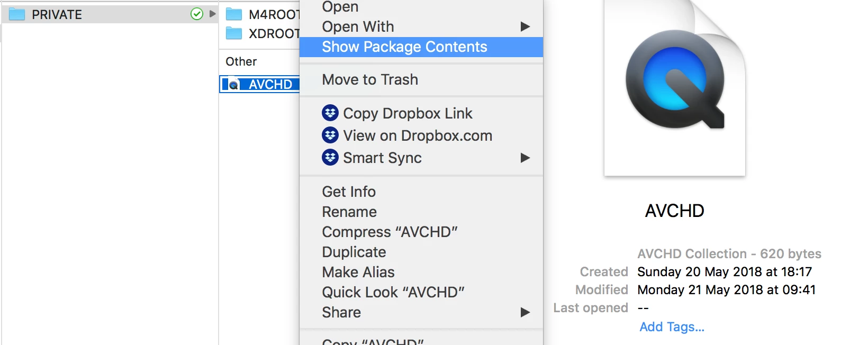Image resolution: width=868 pixels, height=345 pixels.
Task: Click the Modified date Monday 21 May 2018
Action: 727,290
